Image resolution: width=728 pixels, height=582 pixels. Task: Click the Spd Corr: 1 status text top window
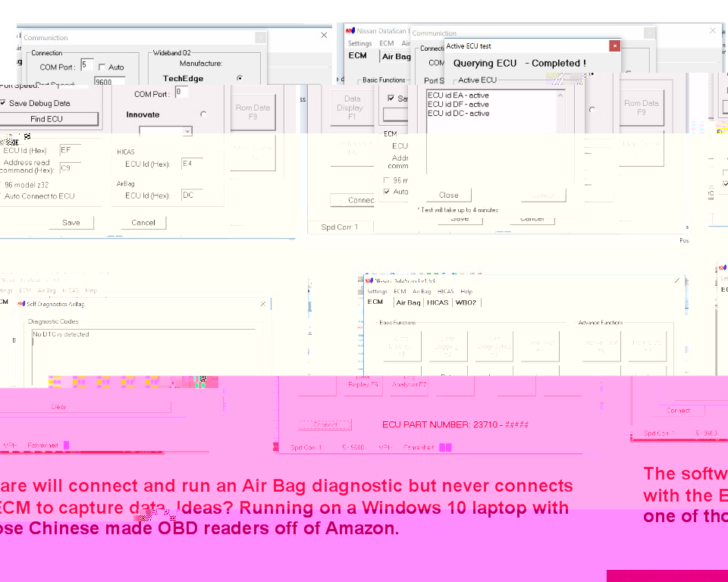click(340, 227)
